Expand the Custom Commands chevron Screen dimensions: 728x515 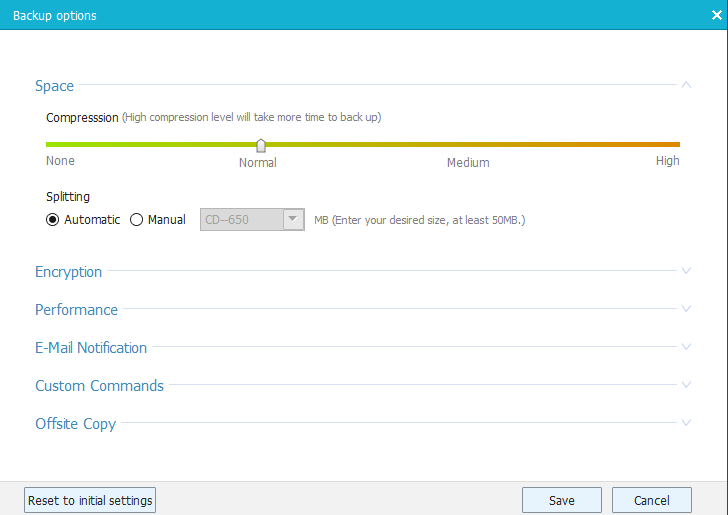(x=686, y=385)
